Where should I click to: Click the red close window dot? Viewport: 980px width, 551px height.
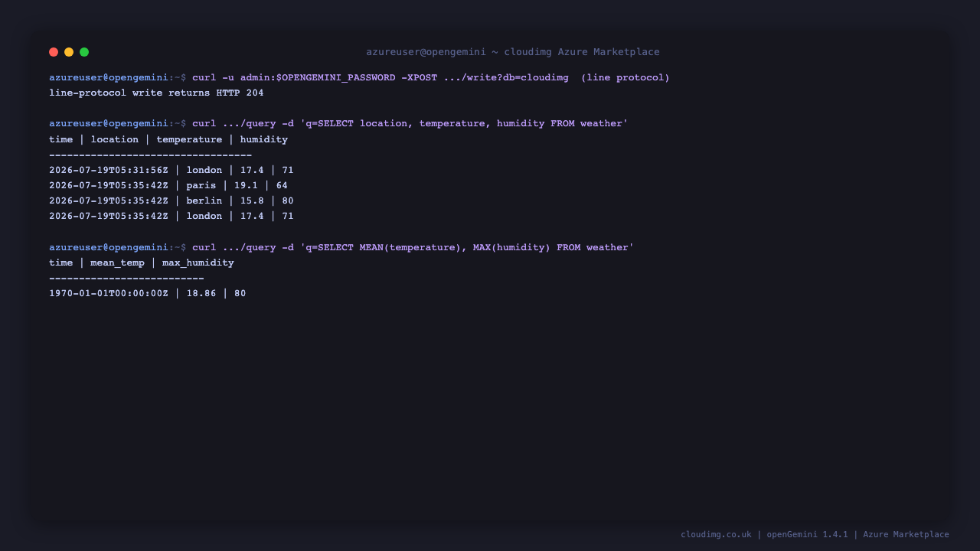[54, 52]
